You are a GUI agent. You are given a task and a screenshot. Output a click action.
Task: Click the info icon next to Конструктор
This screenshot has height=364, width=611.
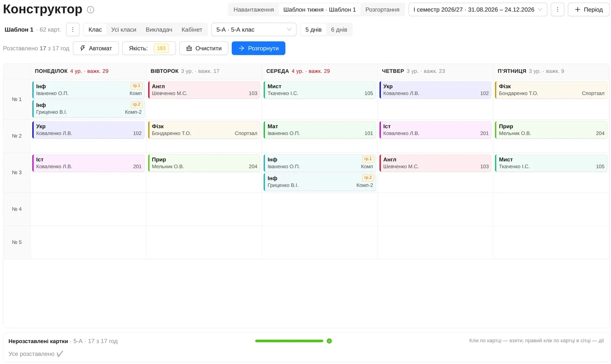90,10
